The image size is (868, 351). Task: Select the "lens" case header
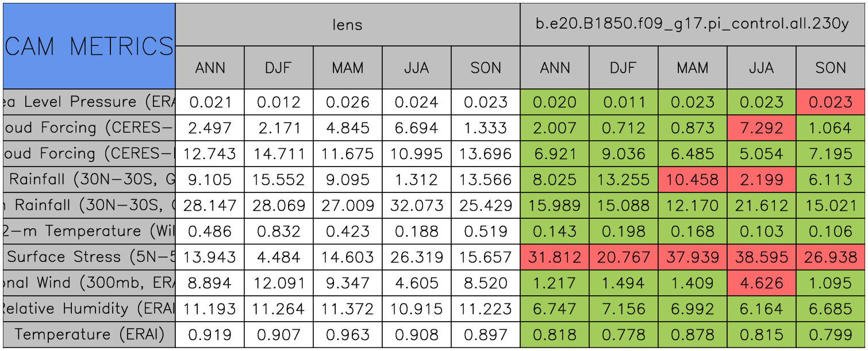coord(347,25)
